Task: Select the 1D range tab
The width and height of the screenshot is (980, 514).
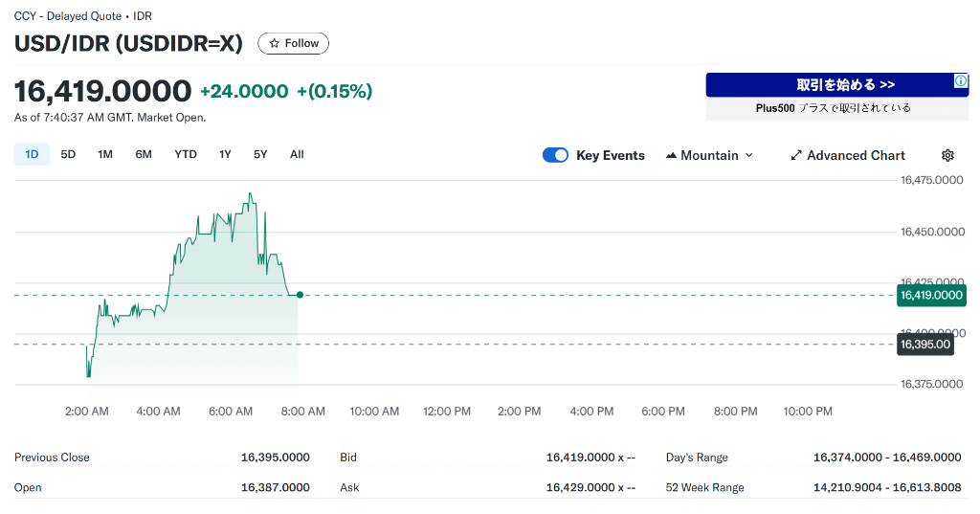Action: point(32,154)
